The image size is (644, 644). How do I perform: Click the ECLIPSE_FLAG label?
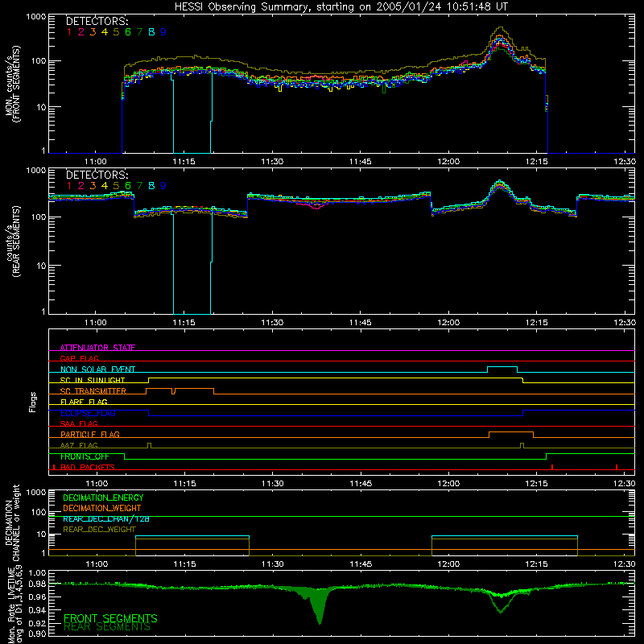click(88, 413)
